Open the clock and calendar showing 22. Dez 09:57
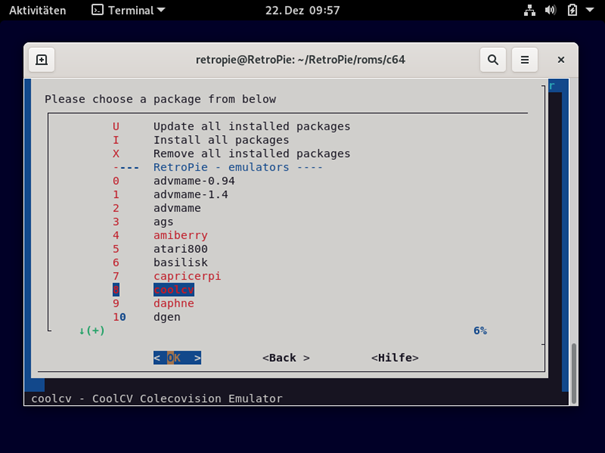This screenshot has width=605, height=453. 302,10
